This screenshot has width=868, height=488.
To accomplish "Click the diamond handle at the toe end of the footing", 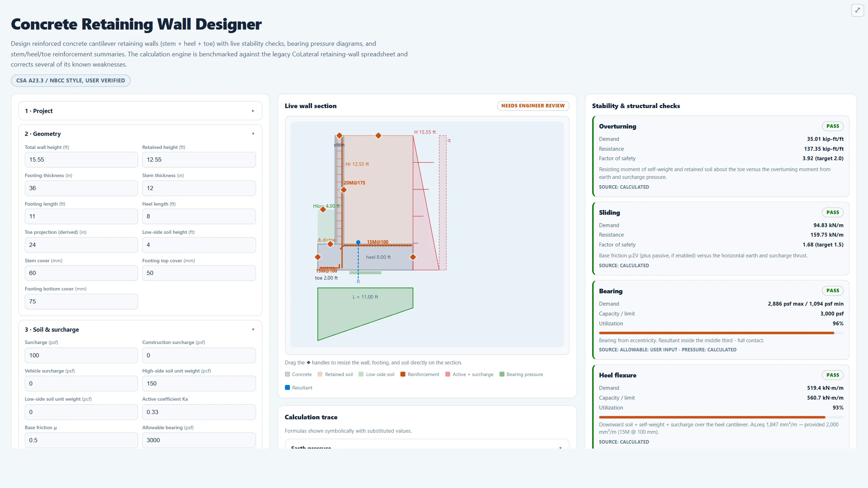I will click(318, 257).
